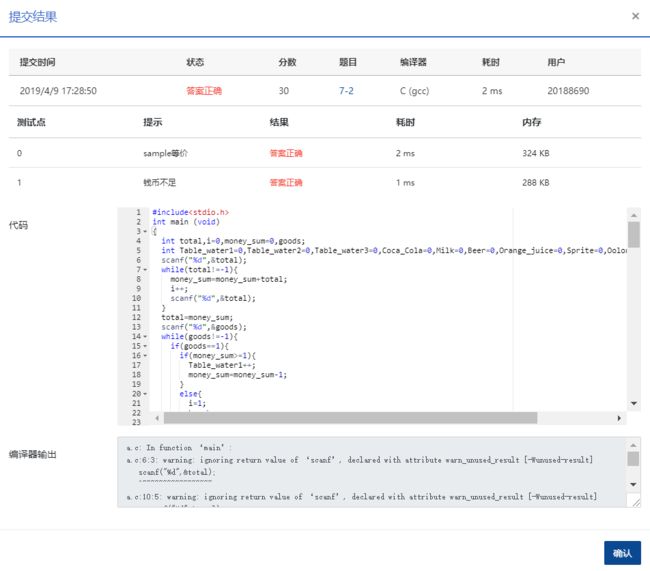
Task: Click the 题目 column header
Action: tap(348, 62)
